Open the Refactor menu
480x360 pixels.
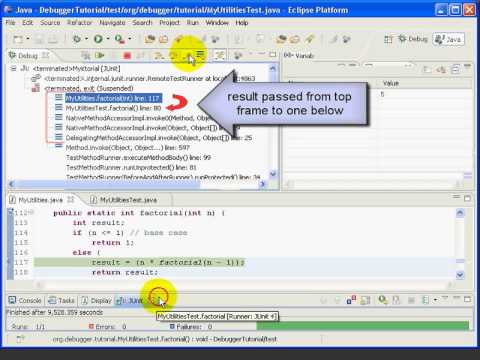(x=79, y=23)
